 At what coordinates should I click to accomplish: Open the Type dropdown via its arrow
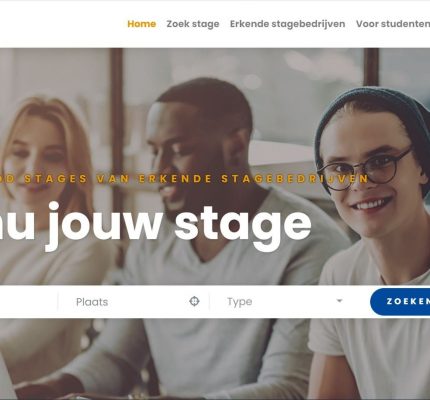(x=339, y=301)
